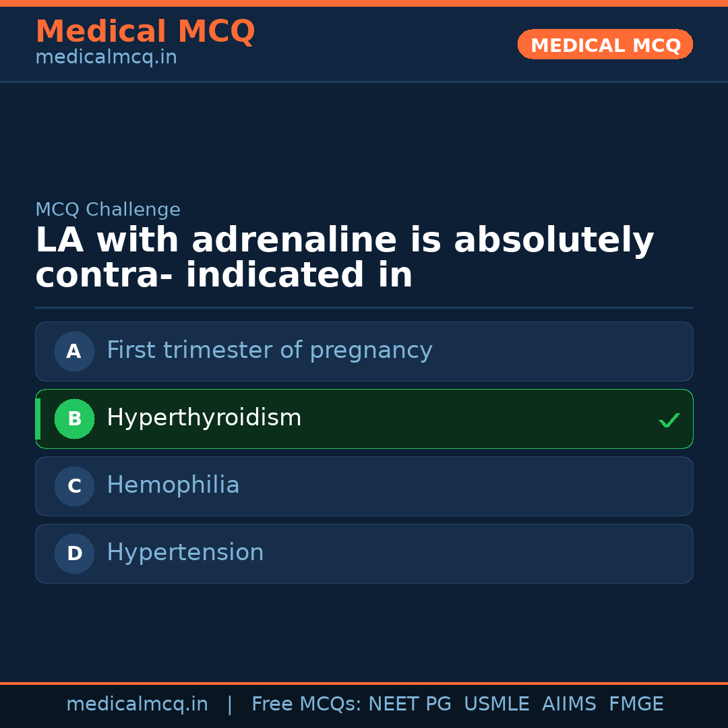Click the USMLE footer text
This screenshot has width=728, height=728.
tap(496, 704)
